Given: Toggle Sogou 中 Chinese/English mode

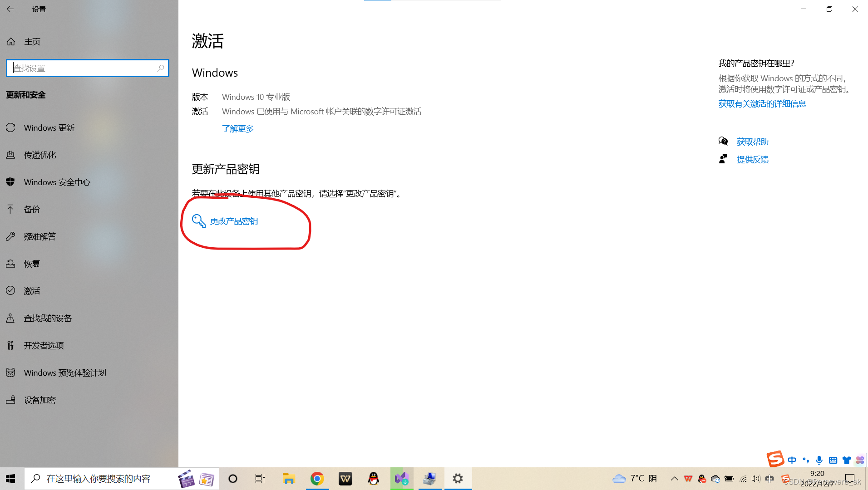Looking at the screenshot, I should 792,460.
